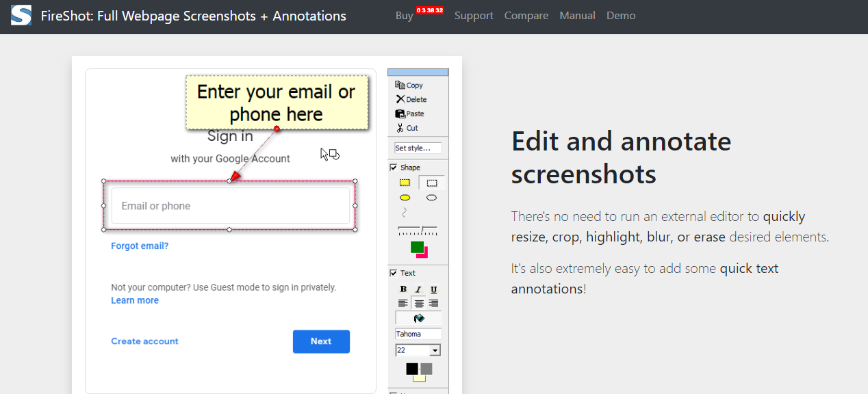
Task: Open the Set style dropdown
Action: click(x=418, y=148)
